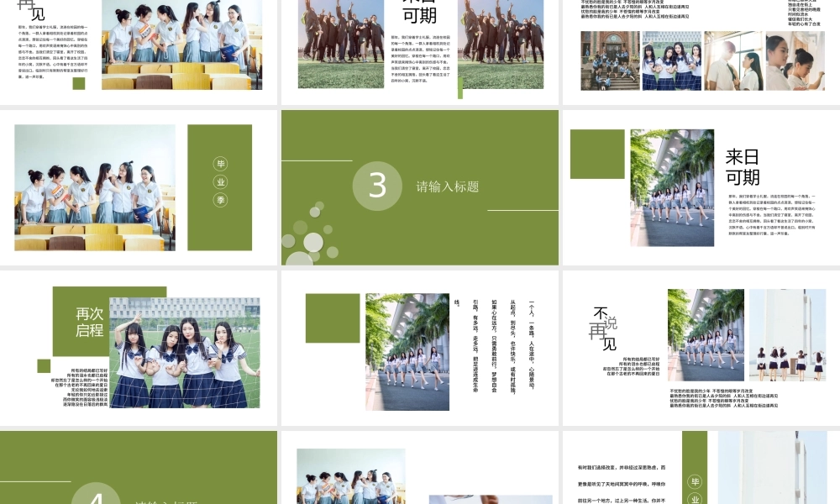Image resolution: width=840 pixels, height=504 pixels.
Task: Select the 来日可期 heading next to walkway photo
Action: [743, 167]
